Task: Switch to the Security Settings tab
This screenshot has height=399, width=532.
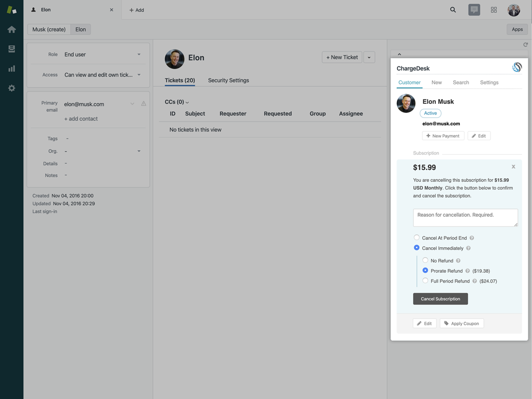Action: point(228,81)
